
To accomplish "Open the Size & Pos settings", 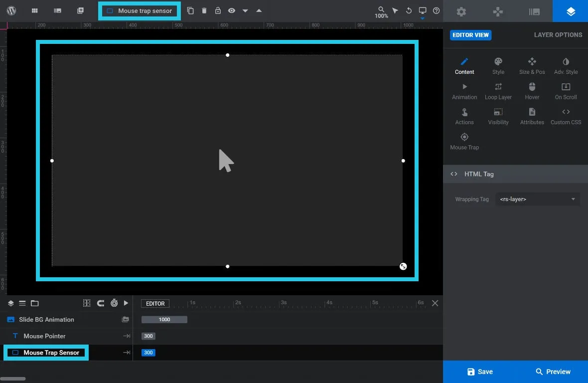I will (532, 65).
